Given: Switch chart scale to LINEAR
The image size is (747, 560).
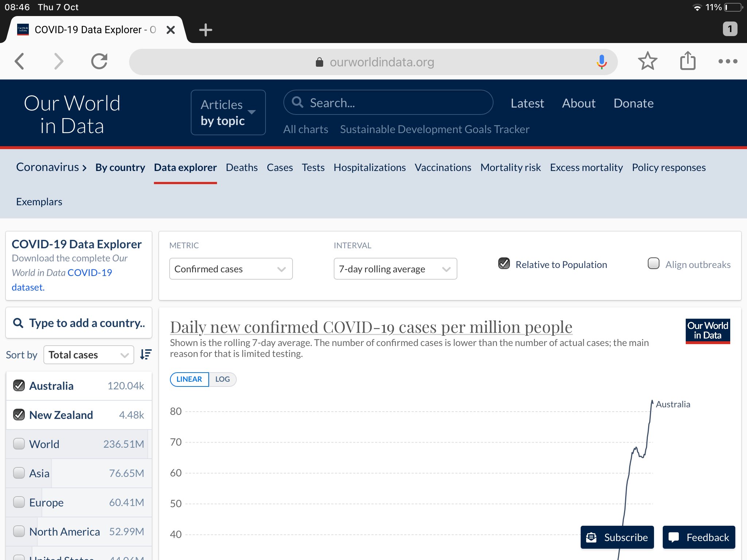Looking at the screenshot, I should click(x=189, y=379).
